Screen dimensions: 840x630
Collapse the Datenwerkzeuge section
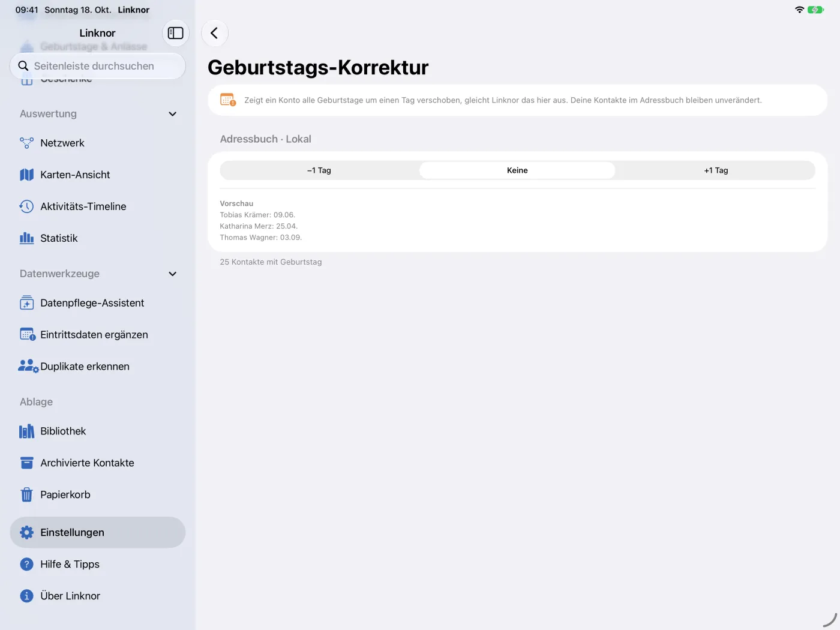tap(173, 274)
